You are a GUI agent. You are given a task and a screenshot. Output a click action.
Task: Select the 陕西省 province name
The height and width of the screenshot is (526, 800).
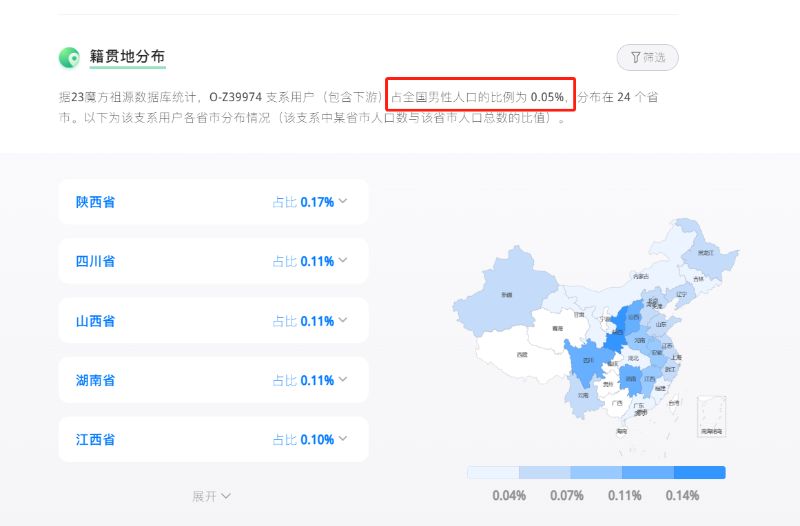click(95, 202)
